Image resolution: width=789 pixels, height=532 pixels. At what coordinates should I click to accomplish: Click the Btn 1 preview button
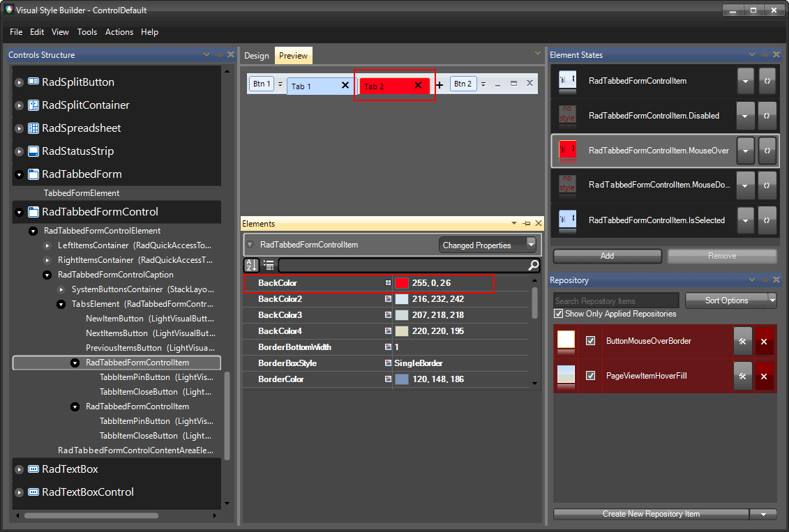(262, 84)
